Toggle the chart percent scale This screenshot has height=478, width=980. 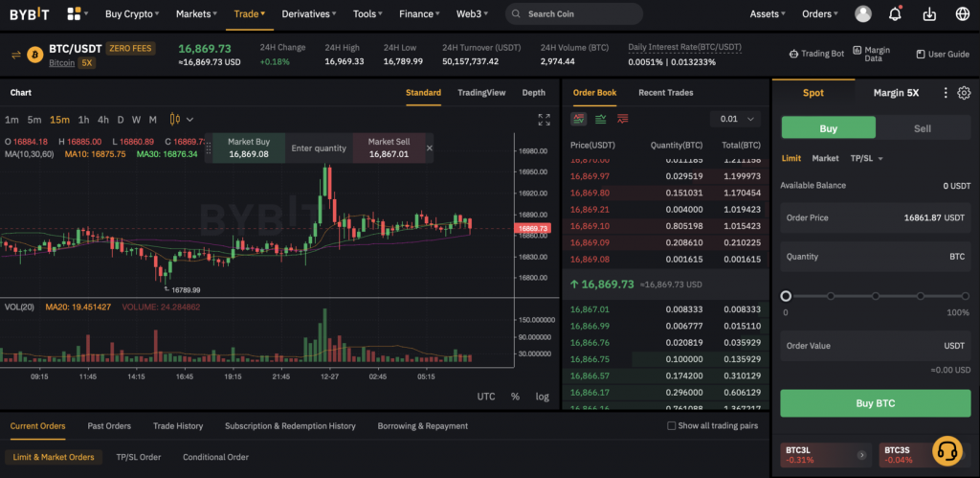515,397
